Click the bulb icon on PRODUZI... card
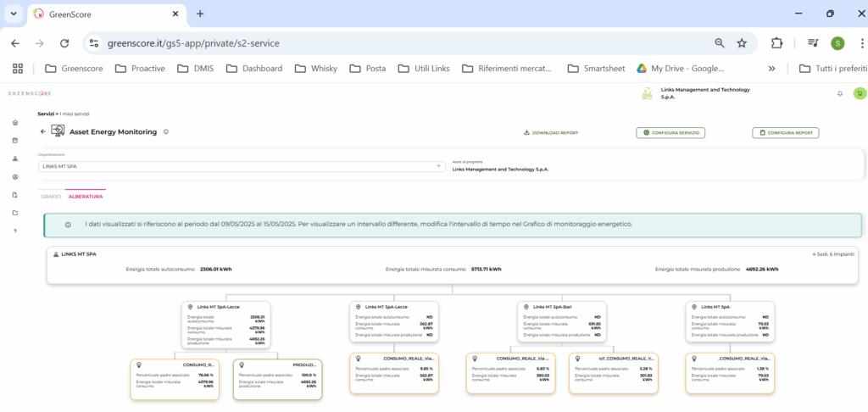The image size is (868, 412). [242, 365]
